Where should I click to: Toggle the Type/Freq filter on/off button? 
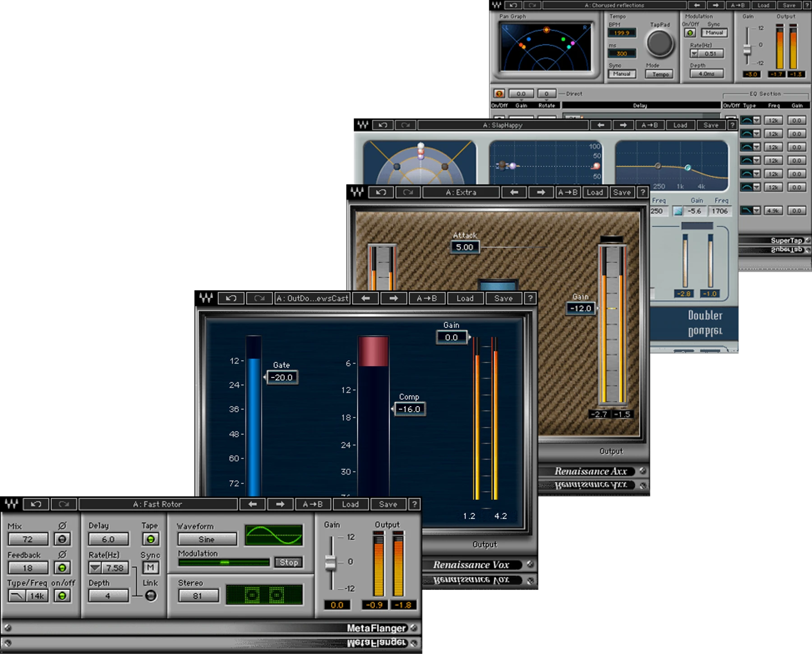coord(62,596)
